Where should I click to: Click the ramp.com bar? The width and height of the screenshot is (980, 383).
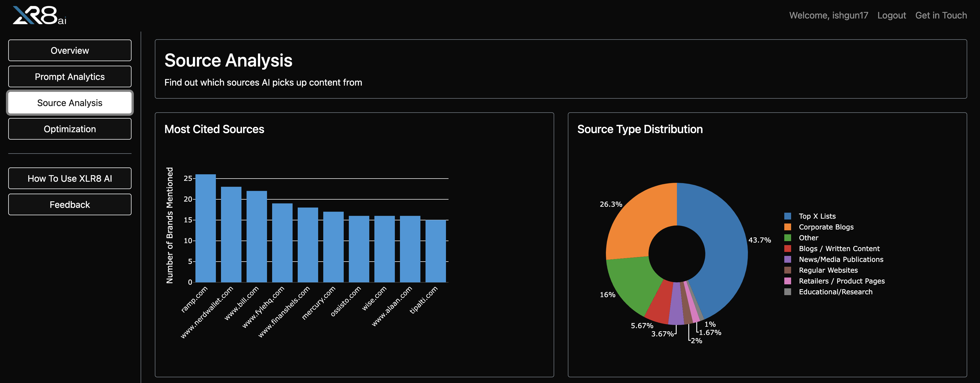205,228
